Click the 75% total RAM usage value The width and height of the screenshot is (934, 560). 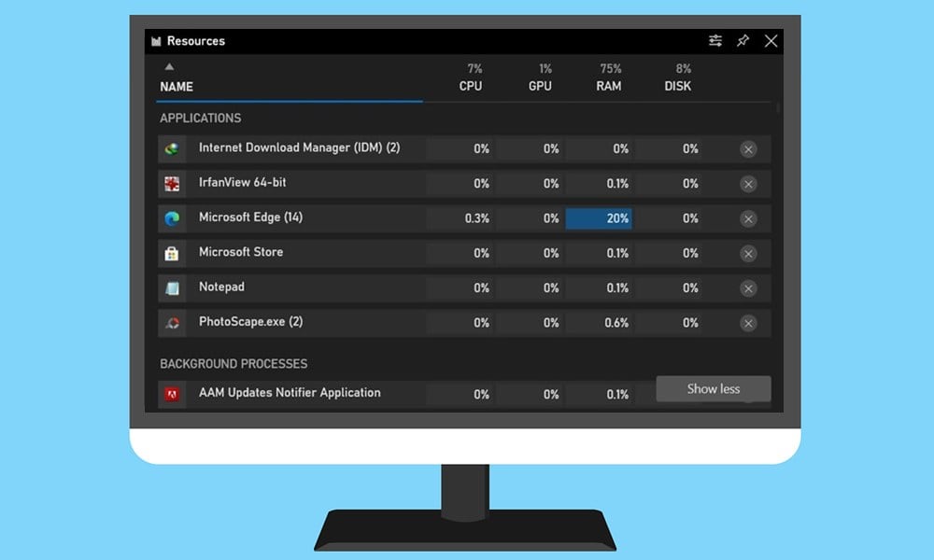(611, 68)
